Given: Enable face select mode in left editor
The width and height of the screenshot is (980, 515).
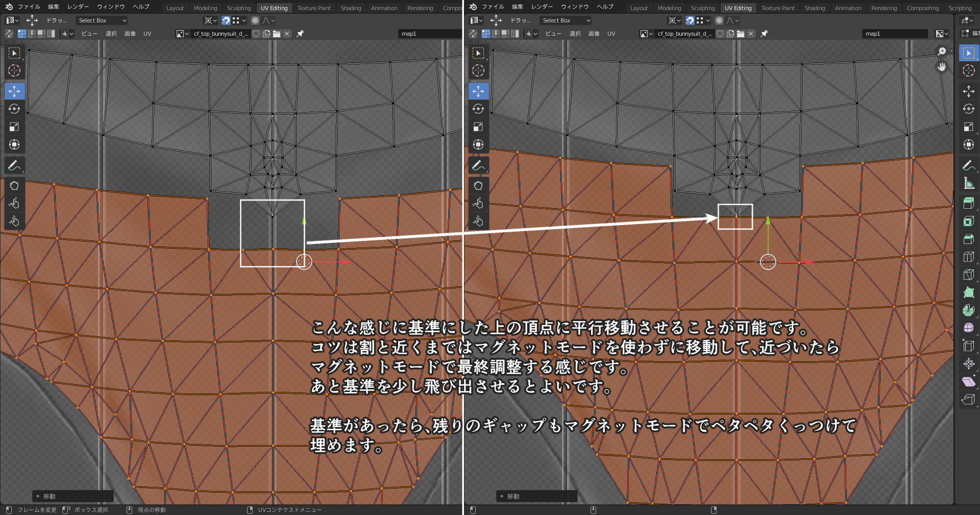Looking at the screenshot, I should pyautogui.click(x=41, y=34).
